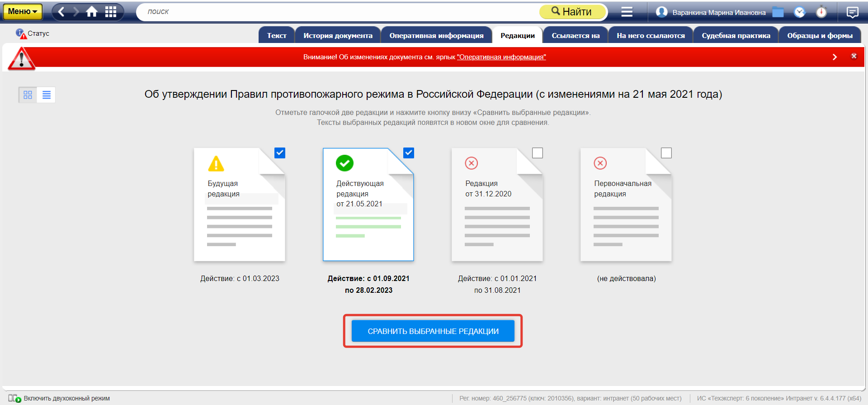The height and width of the screenshot is (405, 868).
Task: Follow the "Оперативная информация" banner link
Action: tap(501, 57)
